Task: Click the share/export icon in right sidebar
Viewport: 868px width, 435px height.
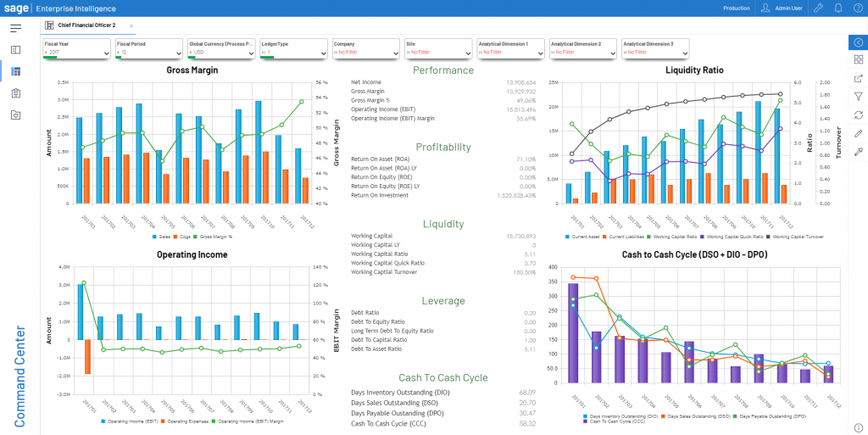Action: tap(858, 79)
